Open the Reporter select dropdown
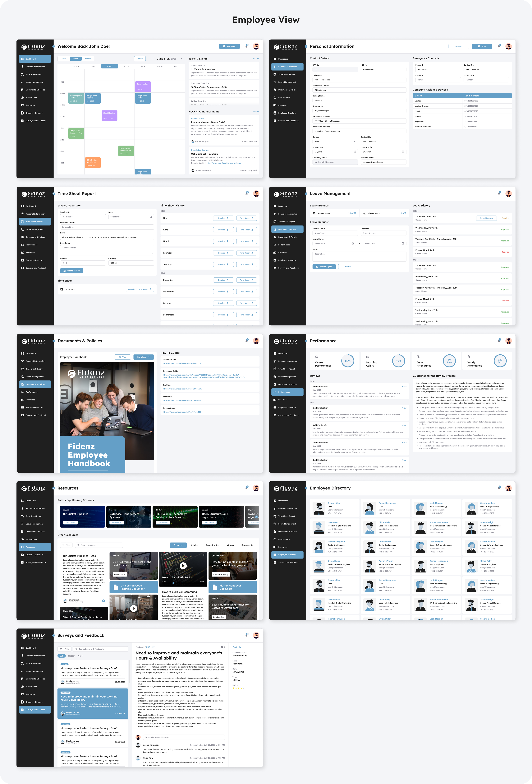This screenshot has width=532, height=784. point(383,233)
